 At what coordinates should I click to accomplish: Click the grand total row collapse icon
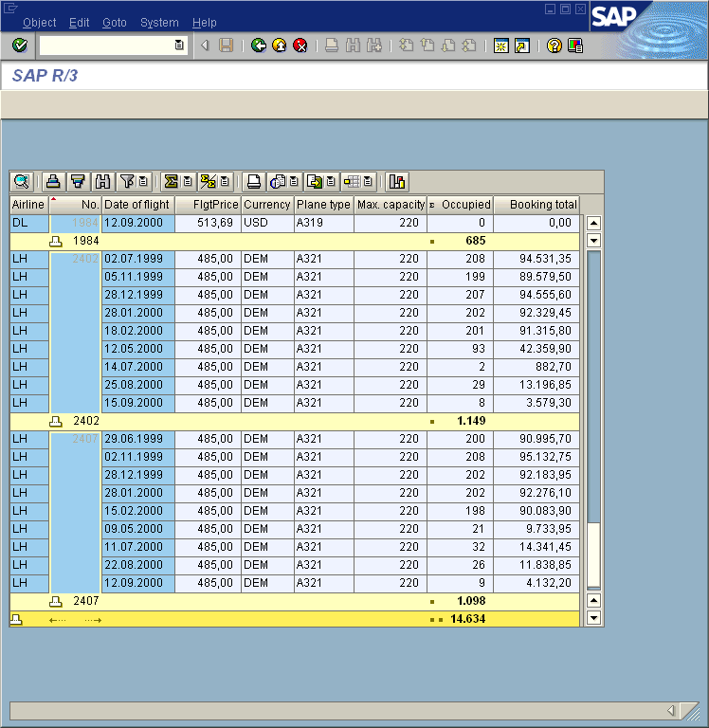point(16,619)
